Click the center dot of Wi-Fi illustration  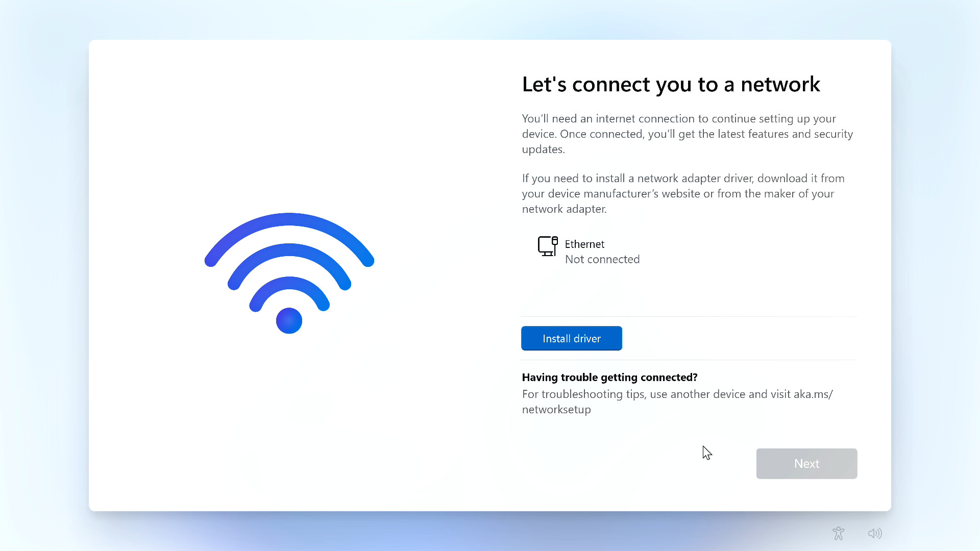289,321
